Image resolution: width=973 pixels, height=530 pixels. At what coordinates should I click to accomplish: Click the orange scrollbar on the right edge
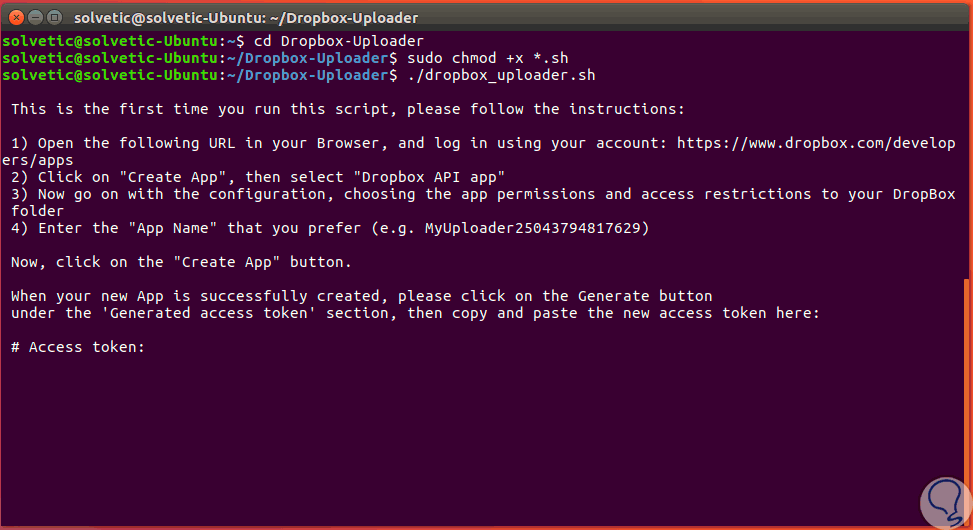(x=967, y=400)
